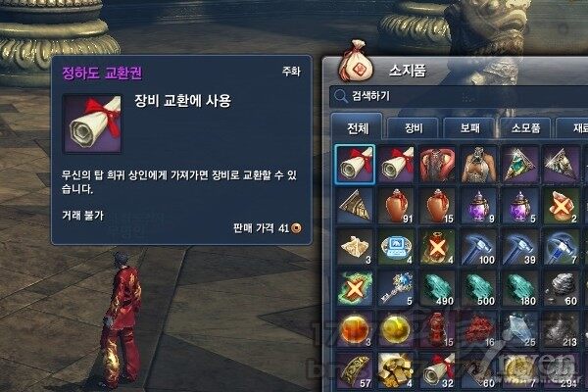Select the triangular emerald gem piece
Image resolution: width=588 pixels, height=392 pixels.
(x=520, y=165)
